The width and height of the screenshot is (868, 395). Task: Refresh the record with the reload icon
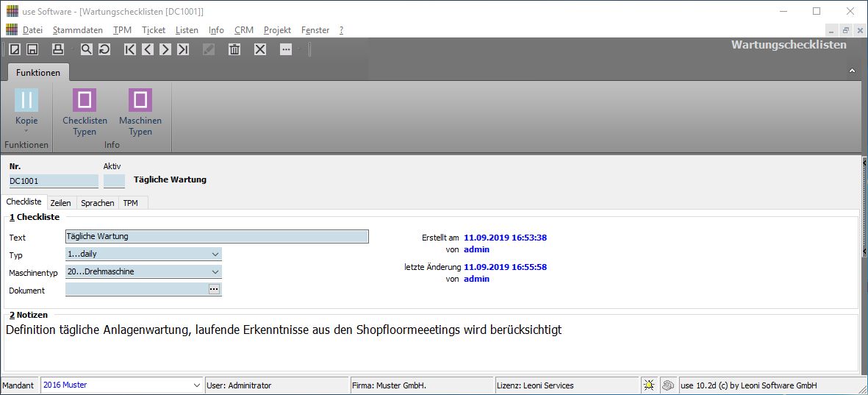click(x=104, y=49)
